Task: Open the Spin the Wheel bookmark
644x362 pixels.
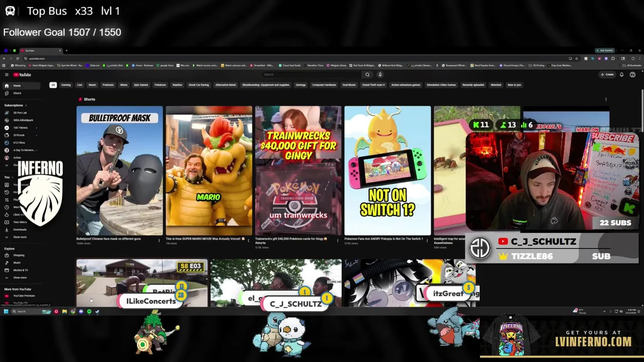Action: click(70, 65)
